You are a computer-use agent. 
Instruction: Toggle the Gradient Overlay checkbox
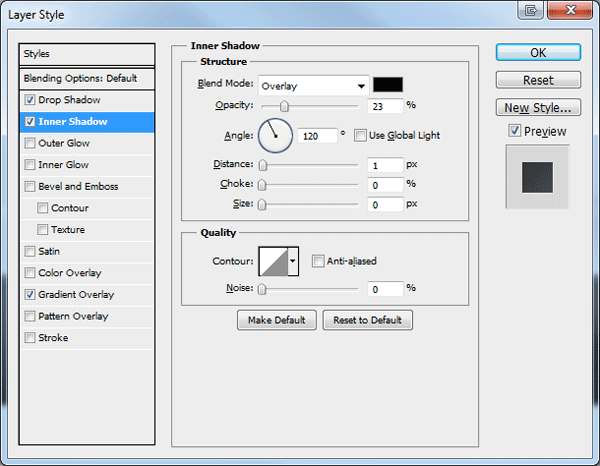point(30,295)
